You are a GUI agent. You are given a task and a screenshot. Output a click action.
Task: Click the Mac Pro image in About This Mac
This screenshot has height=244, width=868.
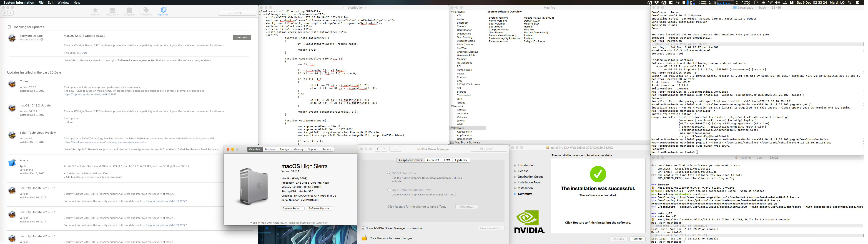pos(254,186)
